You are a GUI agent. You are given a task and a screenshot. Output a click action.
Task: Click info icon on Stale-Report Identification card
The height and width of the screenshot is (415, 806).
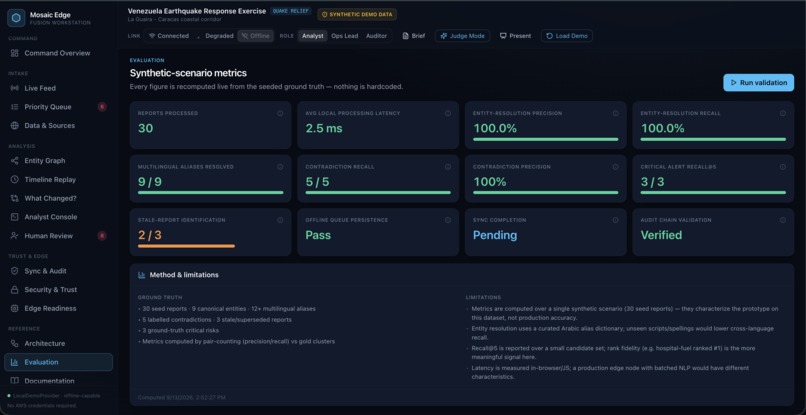280,220
